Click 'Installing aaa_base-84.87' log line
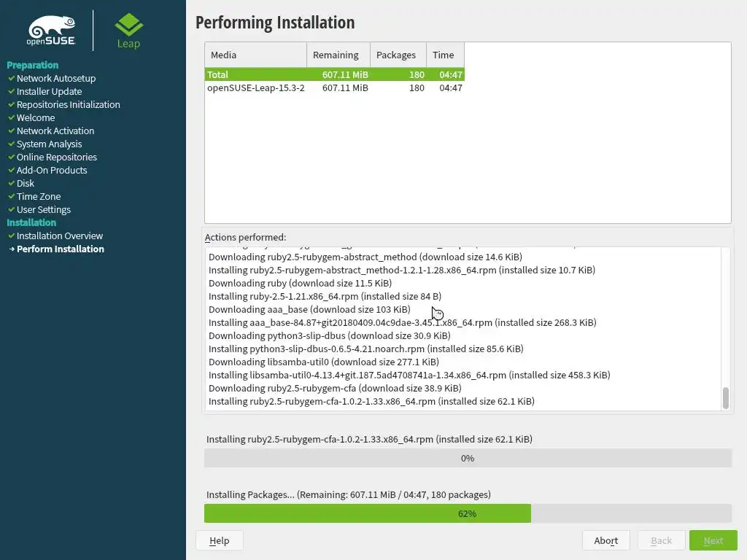747x560 pixels. click(403, 322)
